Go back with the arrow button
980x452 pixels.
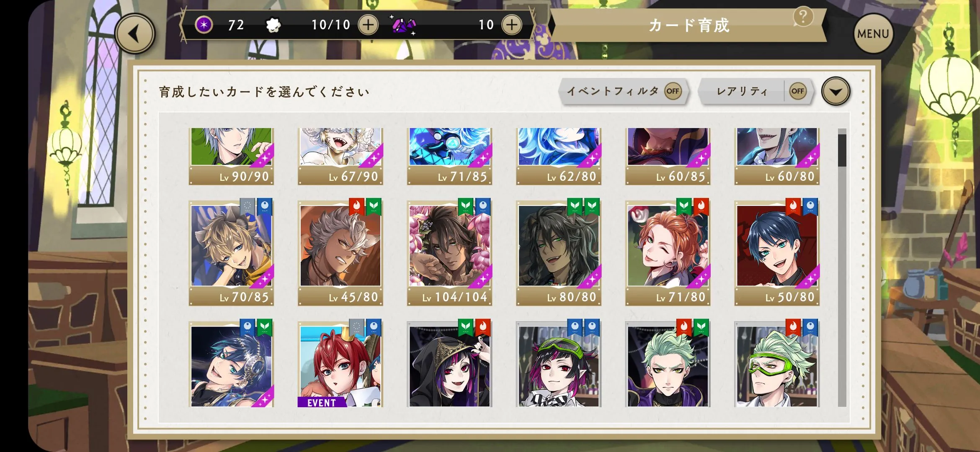click(134, 33)
